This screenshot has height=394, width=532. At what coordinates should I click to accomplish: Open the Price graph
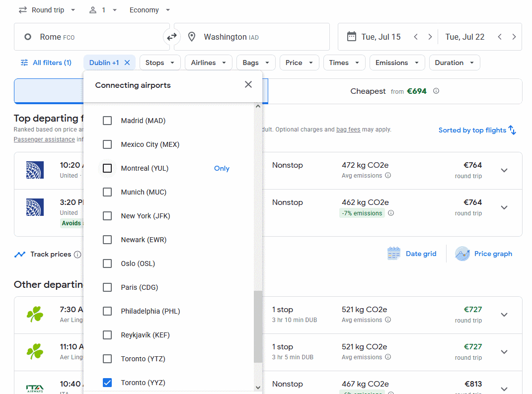click(x=484, y=254)
